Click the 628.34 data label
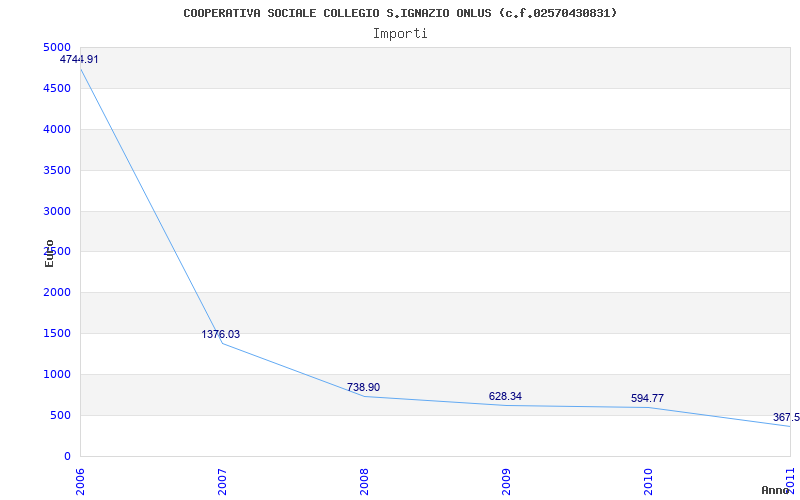Image resolution: width=800 pixels, height=500 pixels. (x=505, y=396)
